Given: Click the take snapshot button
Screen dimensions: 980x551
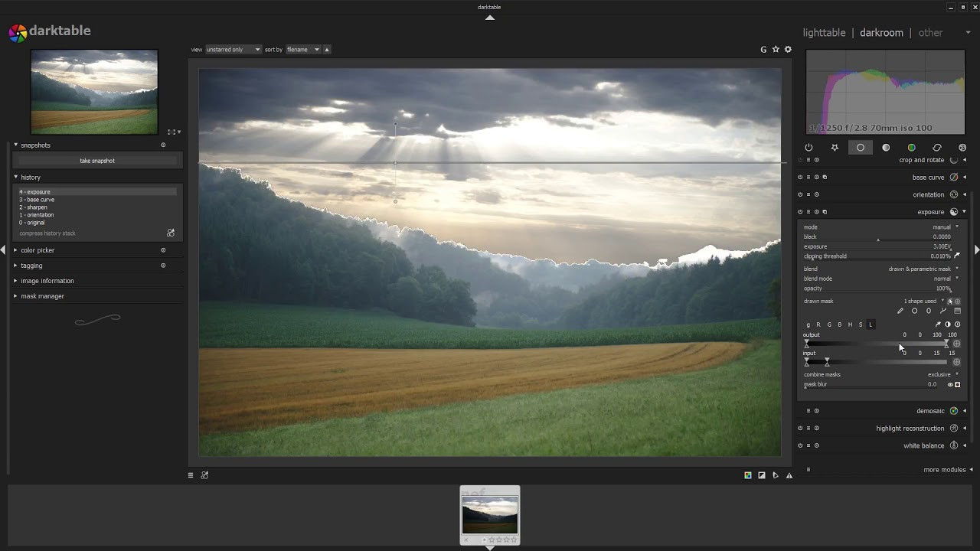Looking at the screenshot, I should (97, 161).
